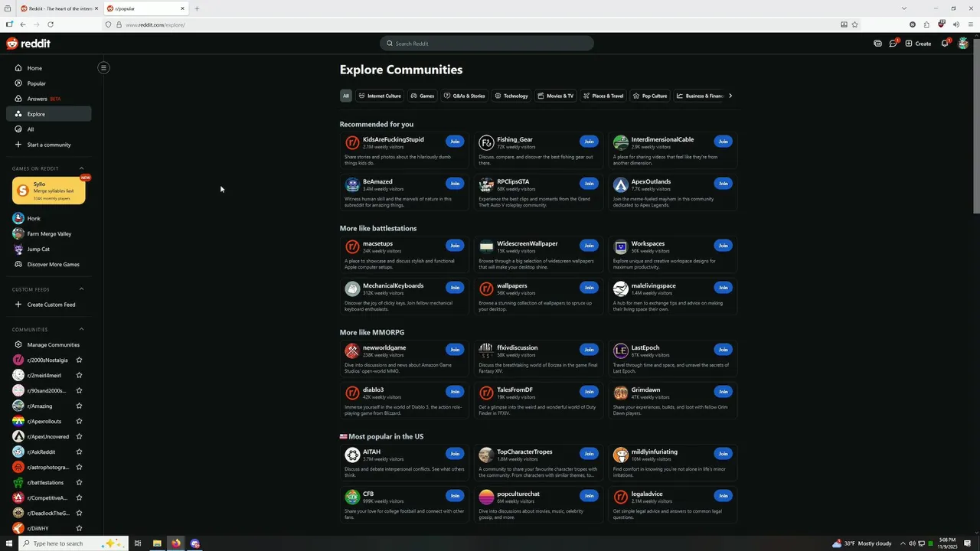
Task: Click the Reddit logo home icon
Action: pos(28,44)
